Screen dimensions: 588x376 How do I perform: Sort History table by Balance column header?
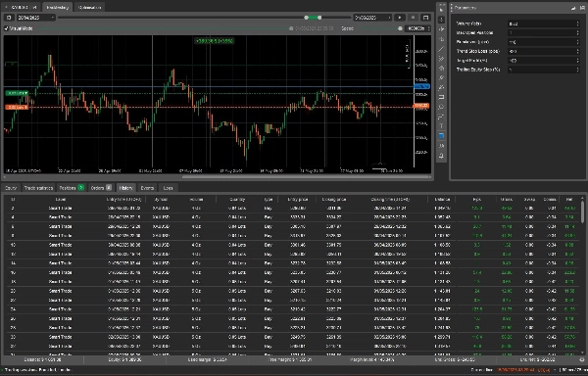pyautogui.click(x=442, y=199)
